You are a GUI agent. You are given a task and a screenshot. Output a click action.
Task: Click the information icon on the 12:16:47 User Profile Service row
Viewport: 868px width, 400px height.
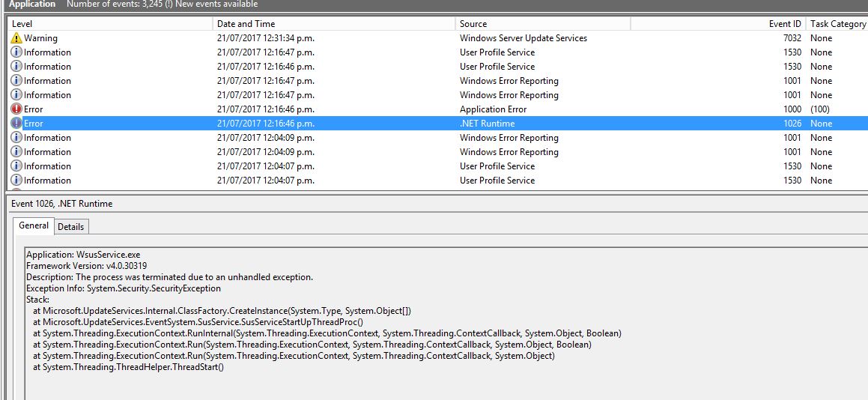(16, 52)
